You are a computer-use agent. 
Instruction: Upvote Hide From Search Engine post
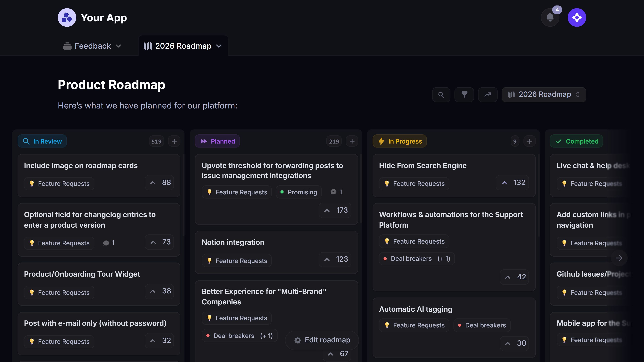(x=512, y=183)
